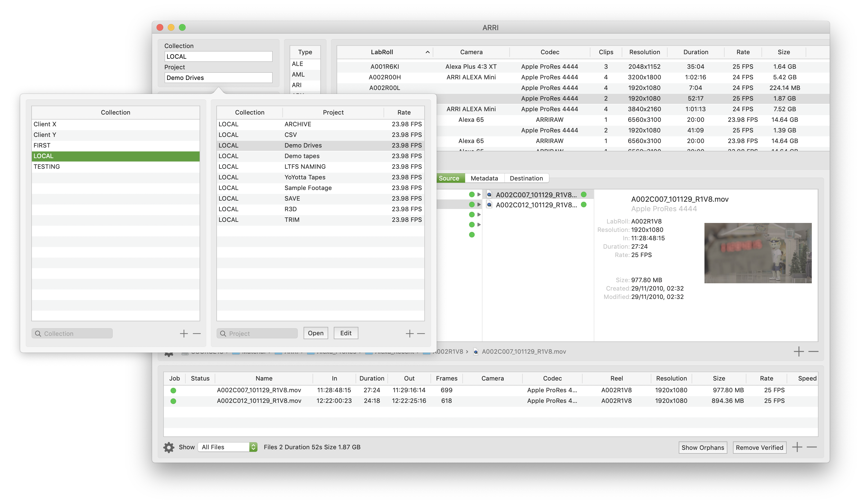Add a new collection with the plus icon
Screen dimensions: 861x504
click(x=184, y=334)
